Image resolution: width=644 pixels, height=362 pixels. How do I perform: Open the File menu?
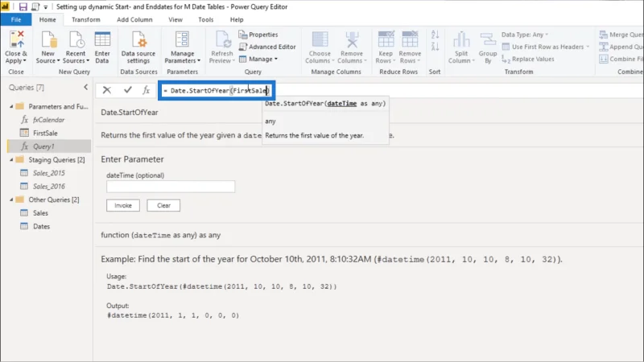(16, 19)
